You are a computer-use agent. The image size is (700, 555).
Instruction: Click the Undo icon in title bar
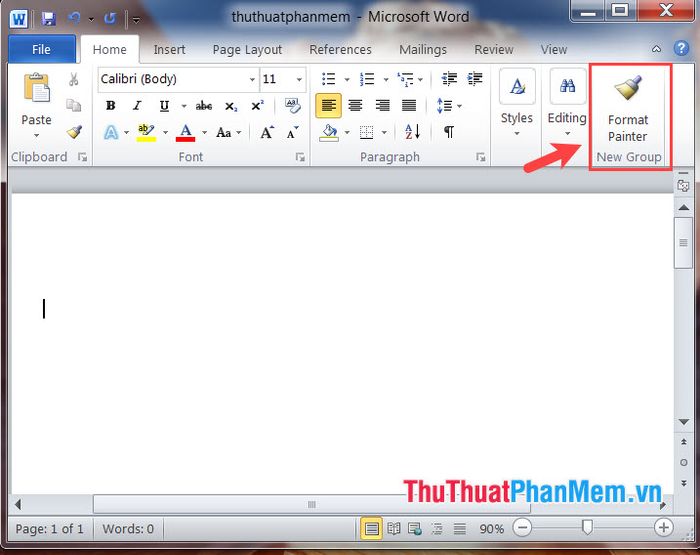coord(74,18)
